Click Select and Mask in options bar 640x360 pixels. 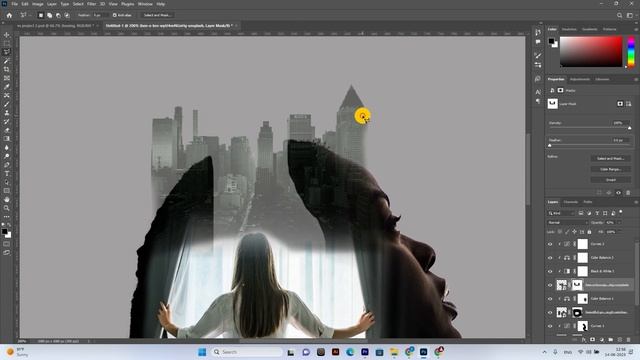pos(157,15)
